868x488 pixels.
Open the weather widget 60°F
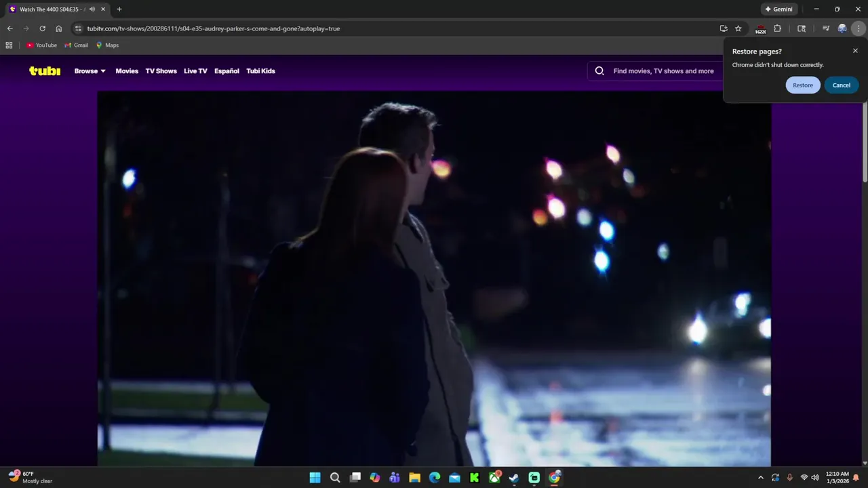[31, 477]
